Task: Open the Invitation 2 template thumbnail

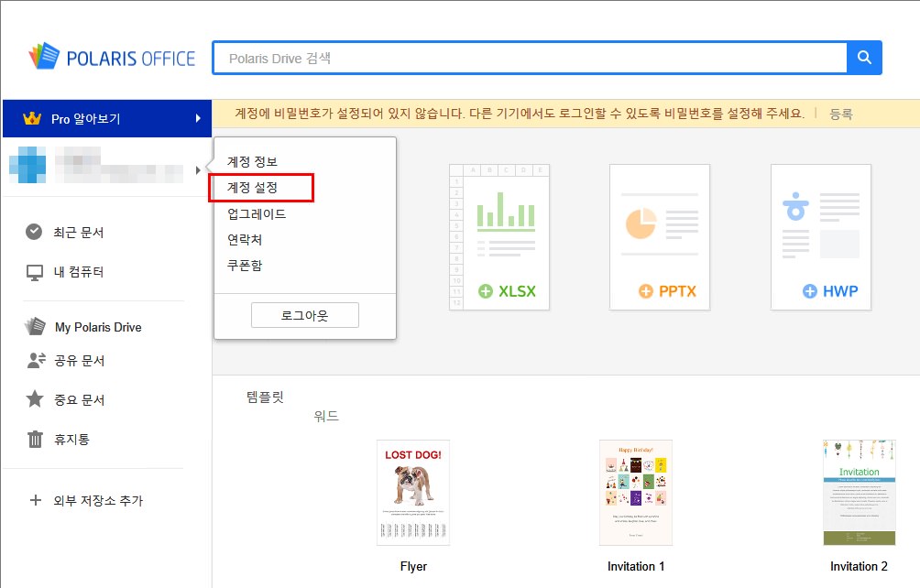Action: (x=859, y=493)
